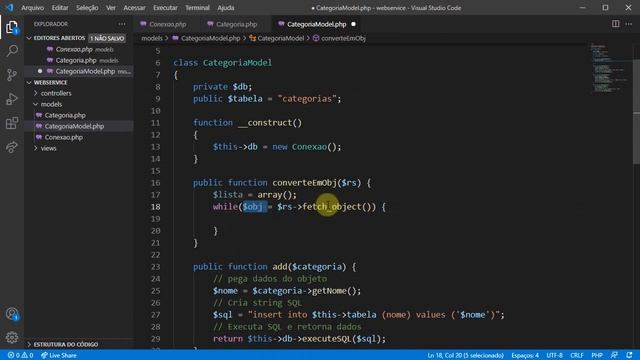Image resolution: width=640 pixels, height=360 pixels.
Task: Click line number 19 in the gutter
Action: pyautogui.click(x=156, y=219)
